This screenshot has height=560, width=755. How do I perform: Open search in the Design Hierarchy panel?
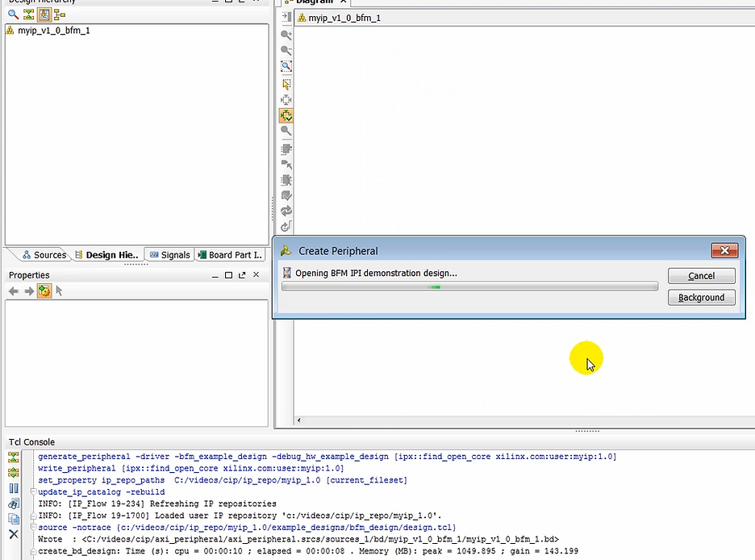pyautogui.click(x=13, y=14)
